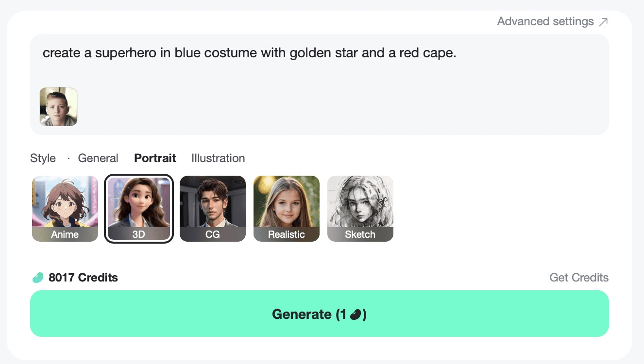Click the word 'golden' in the prompt
Image resolution: width=644 pixels, height=364 pixels.
pyautogui.click(x=308, y=53)
